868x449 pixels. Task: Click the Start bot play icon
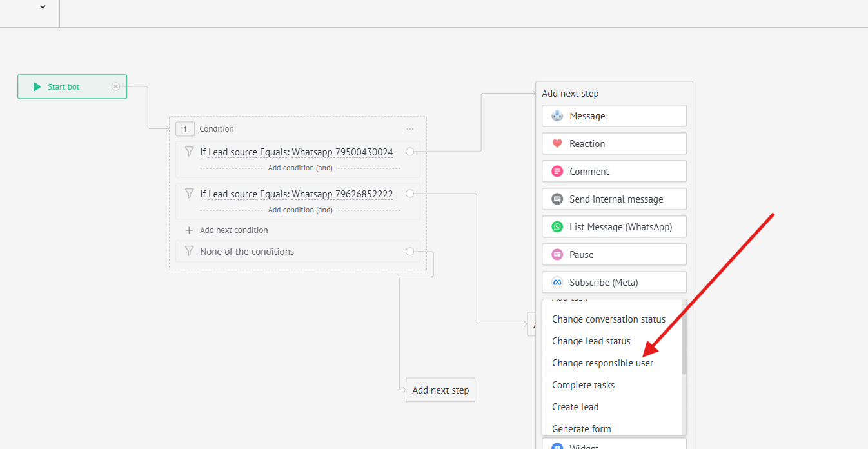37,86
